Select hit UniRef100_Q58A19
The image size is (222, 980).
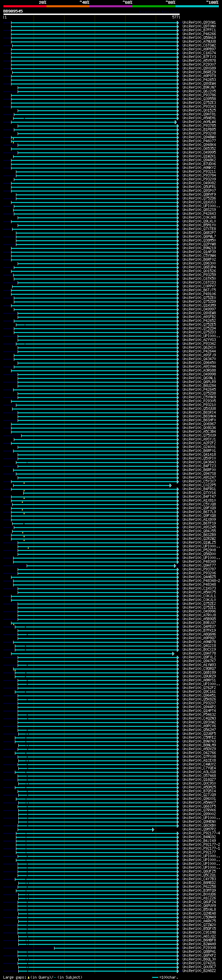(x=199, y=38)
